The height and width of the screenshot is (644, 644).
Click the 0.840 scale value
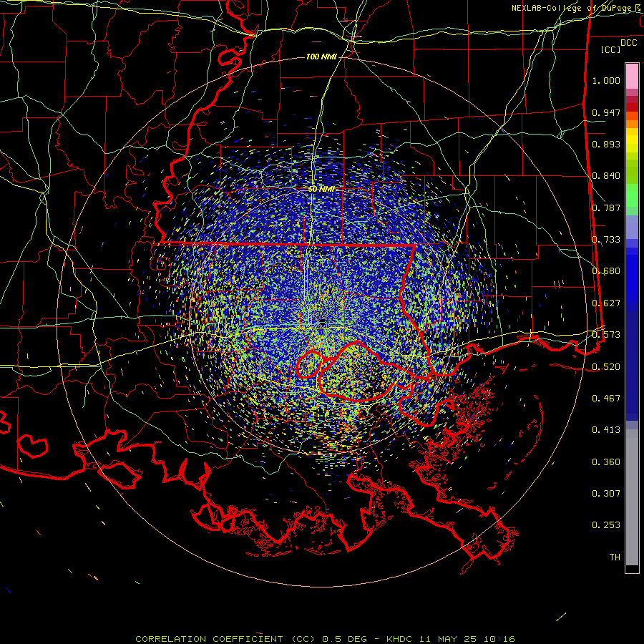(606, 176)
